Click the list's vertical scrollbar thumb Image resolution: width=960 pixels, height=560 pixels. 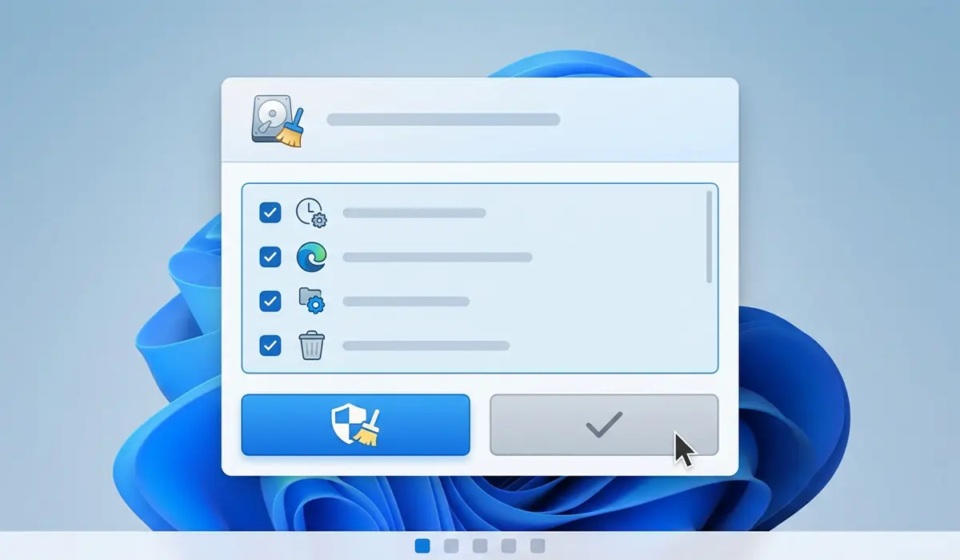[x=709, y=237]
